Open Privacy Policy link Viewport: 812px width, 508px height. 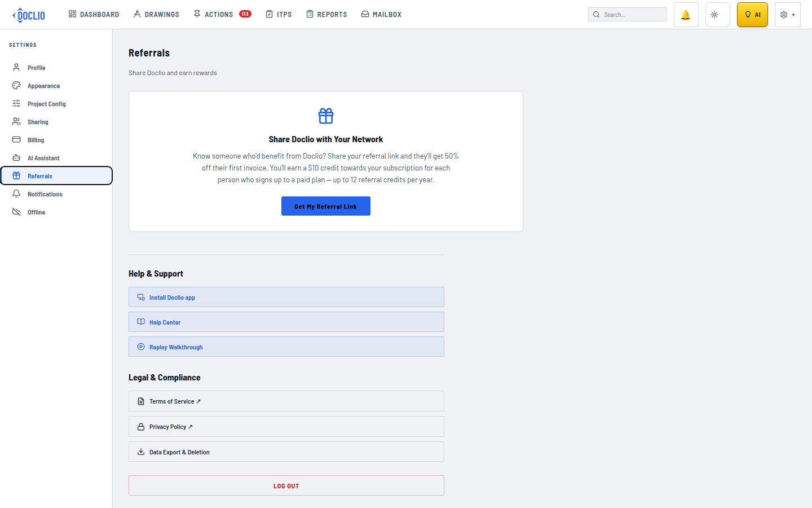286,426
